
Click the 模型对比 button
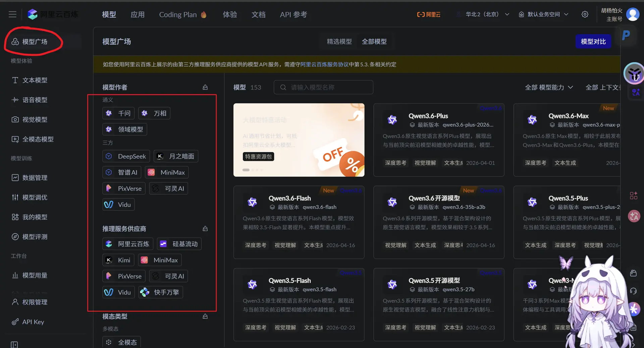pyautogui.click(x=593, y=42)
